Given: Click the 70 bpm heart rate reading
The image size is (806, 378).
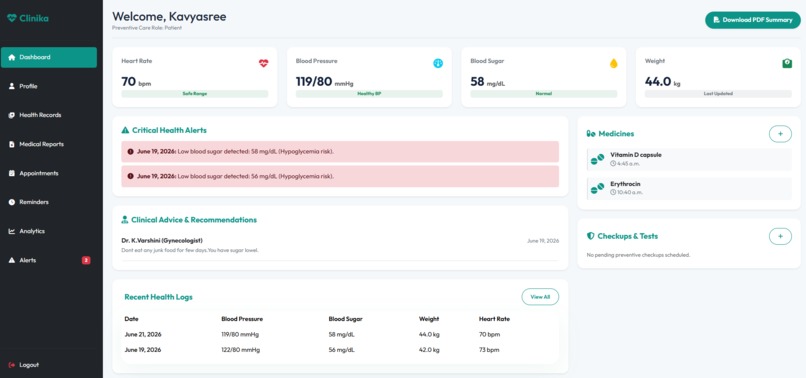Looking at the screenshot, I should 136,82.
